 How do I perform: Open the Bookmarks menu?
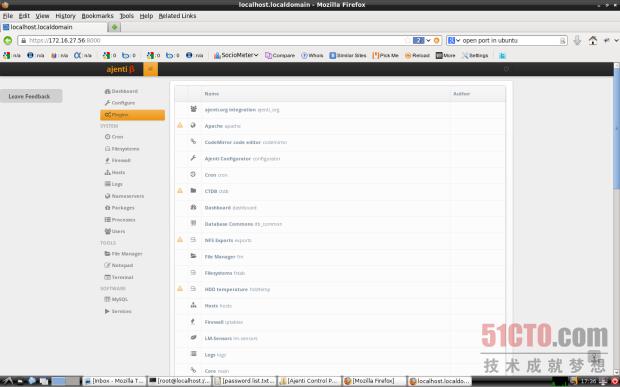(x=97, y=16)
